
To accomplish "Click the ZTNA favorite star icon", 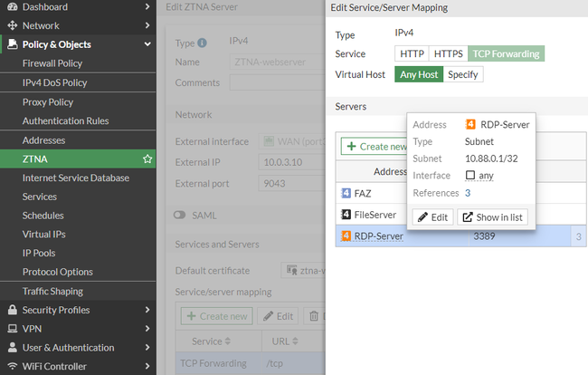I will [x=147, y=159].
